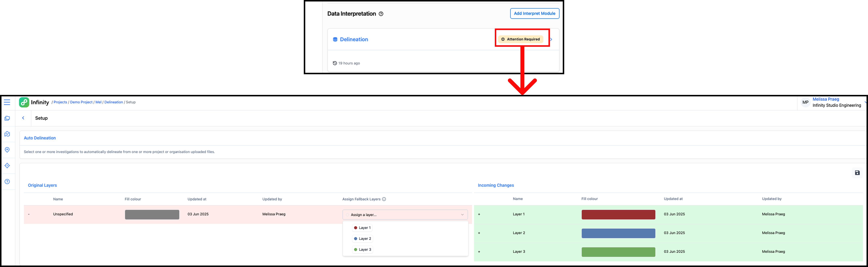Click the Assign Fallback Layers column header
Image resolution: width=868 pixels, height=267 pixels.
pos(361,199)
